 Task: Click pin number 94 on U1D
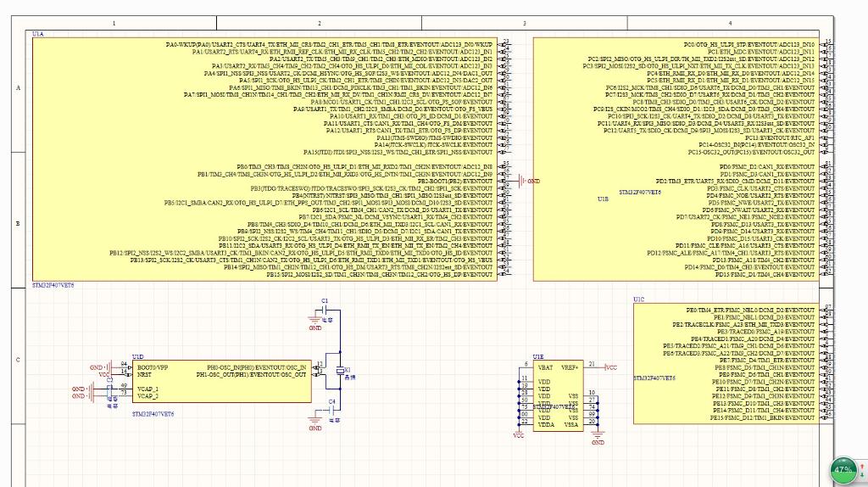pos(124,364)
